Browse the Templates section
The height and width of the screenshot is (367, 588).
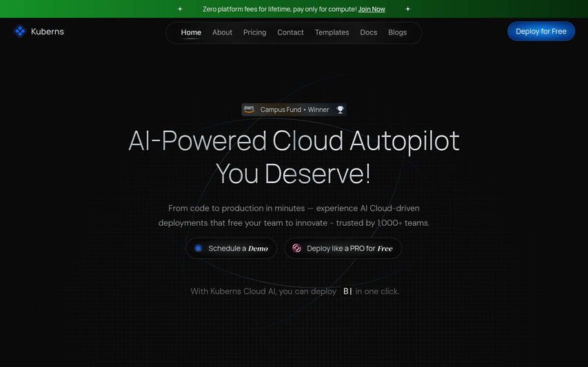click(x=332, y=32)
